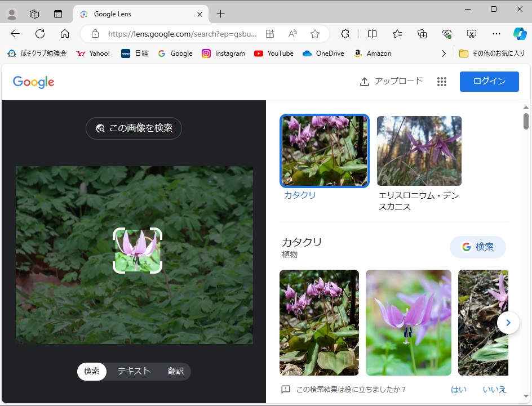Image resolution: width=532 pixels, height=406 pixels.
Task: Expand the bookmarks bar overflow chevron
Action: [444, 53]
